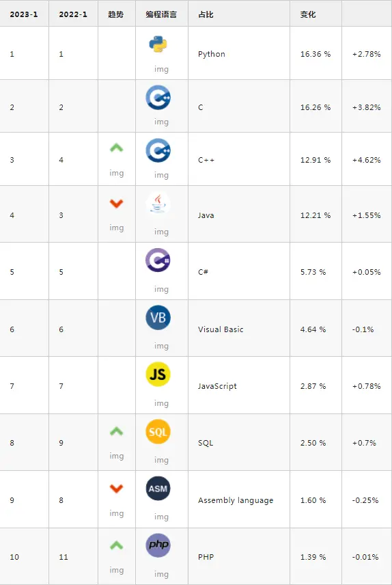Screen dimensions: 392x585
Task: Click the Java coffee cup logo
Action: pyautogui.click(x=158, y=204)
